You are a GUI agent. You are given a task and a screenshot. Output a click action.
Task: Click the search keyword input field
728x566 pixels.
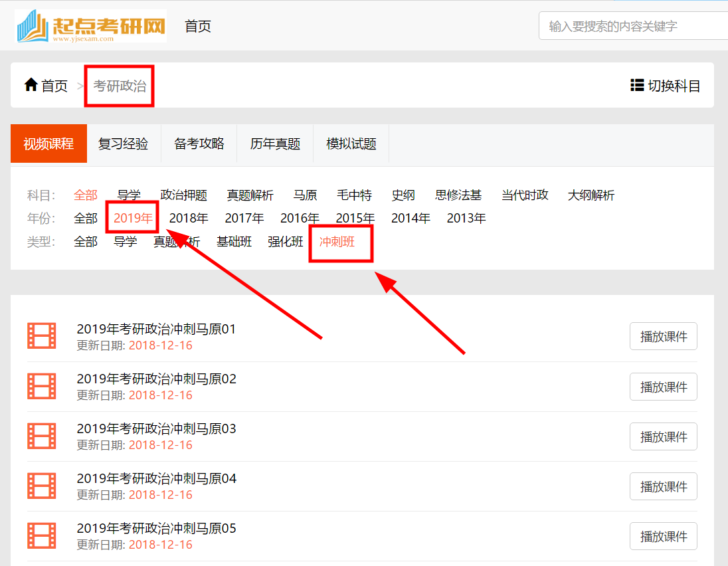point(634,27)
